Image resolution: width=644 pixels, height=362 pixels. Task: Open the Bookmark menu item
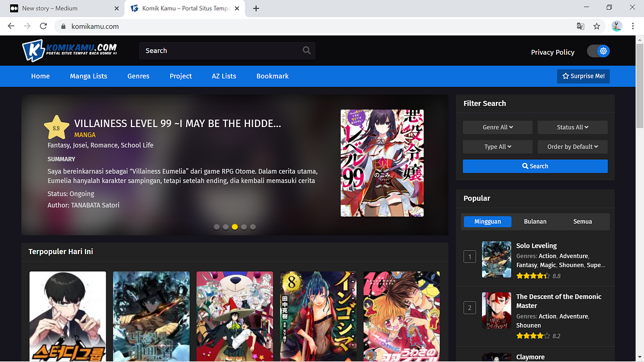pos(273,76)
